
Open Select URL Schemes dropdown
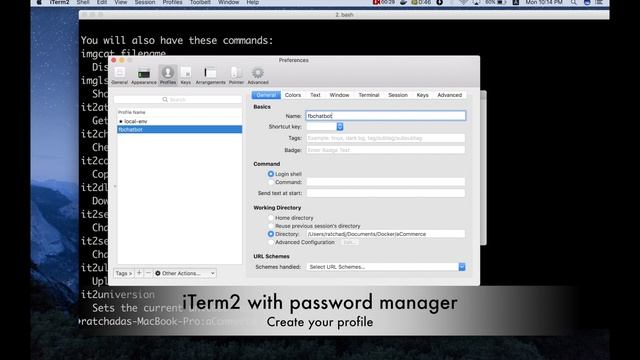pyautogui.click(x=386, y=267)
